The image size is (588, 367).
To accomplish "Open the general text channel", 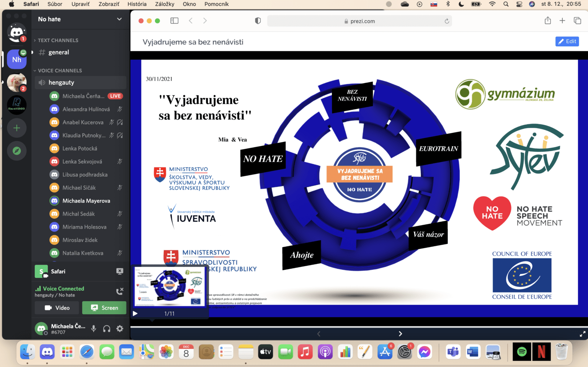I will point(80,52).
